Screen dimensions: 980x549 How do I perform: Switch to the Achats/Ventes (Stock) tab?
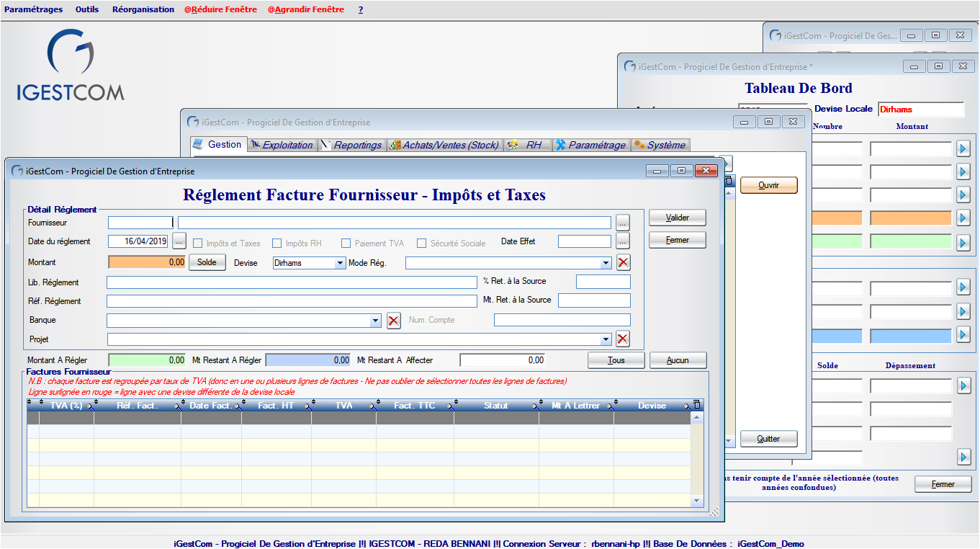444,145
